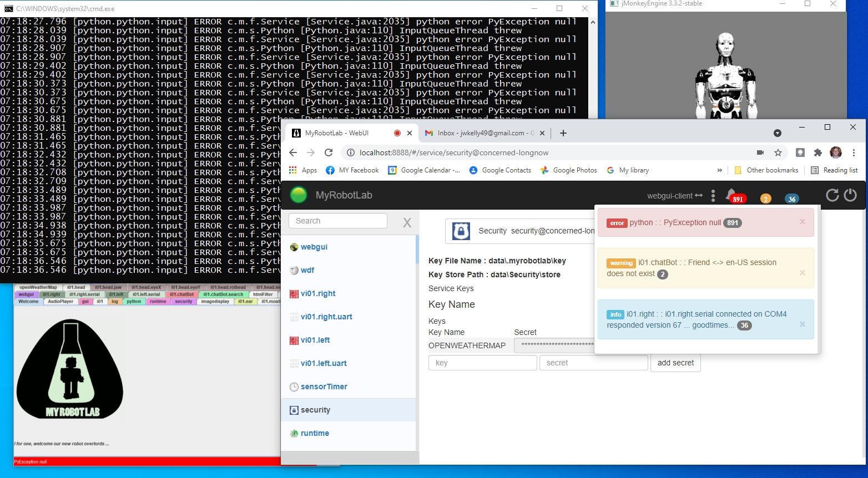The width and height of the screenshot is (868, 478).
Task: Dismiss the PyException null error notification
Action: click(802, 222)
